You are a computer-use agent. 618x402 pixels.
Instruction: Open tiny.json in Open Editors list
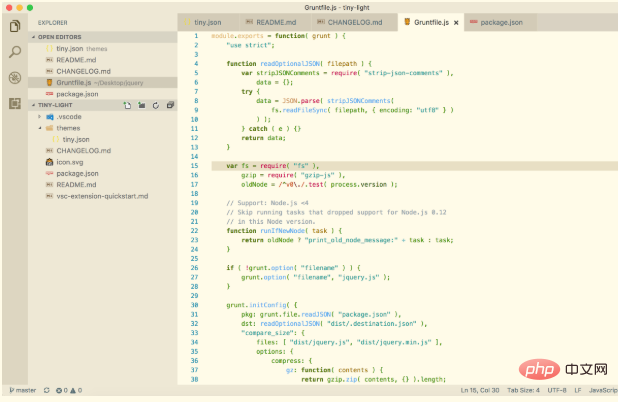(x=102, y=48)
